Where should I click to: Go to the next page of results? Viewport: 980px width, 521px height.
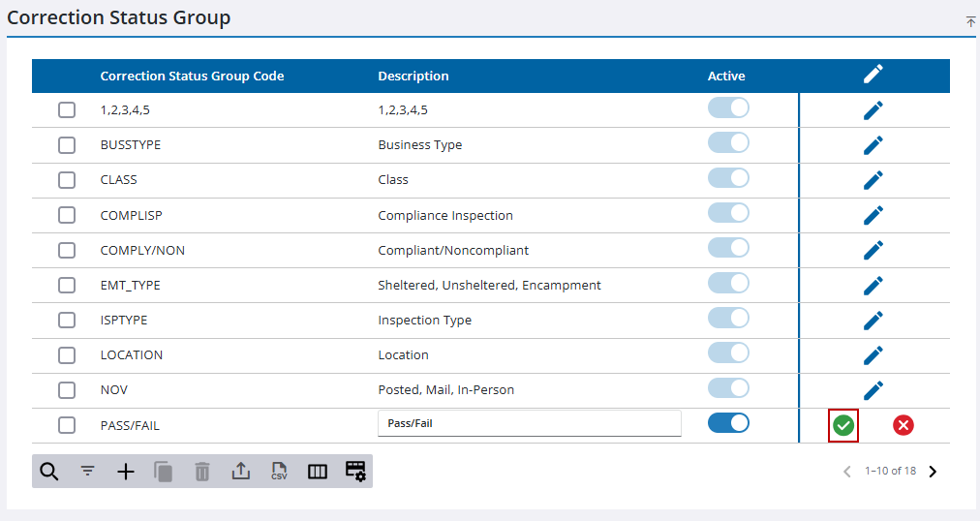point(933,472)
